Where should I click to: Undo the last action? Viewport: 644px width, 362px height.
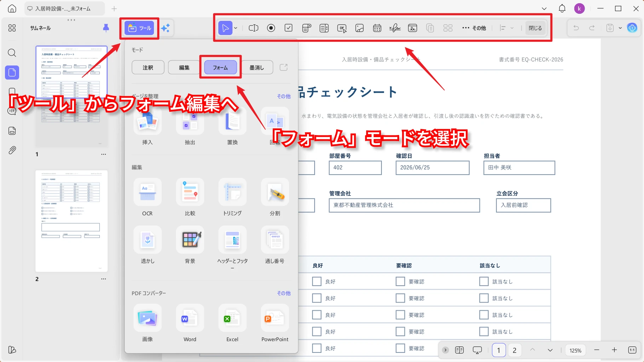[x=576, y=28]
